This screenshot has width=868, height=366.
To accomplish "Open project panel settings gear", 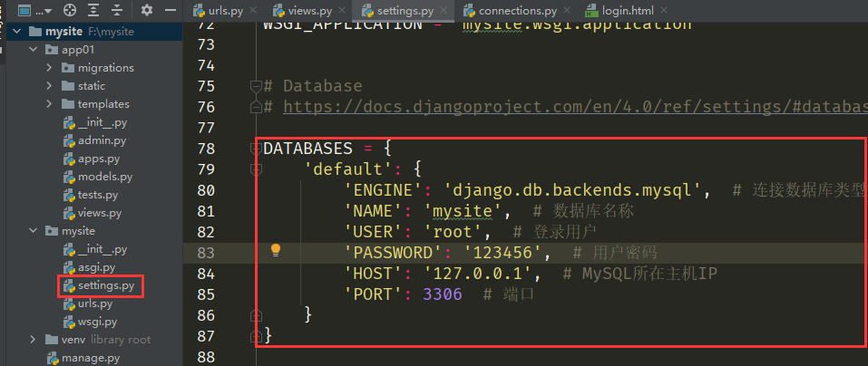I will click(147, 10).
